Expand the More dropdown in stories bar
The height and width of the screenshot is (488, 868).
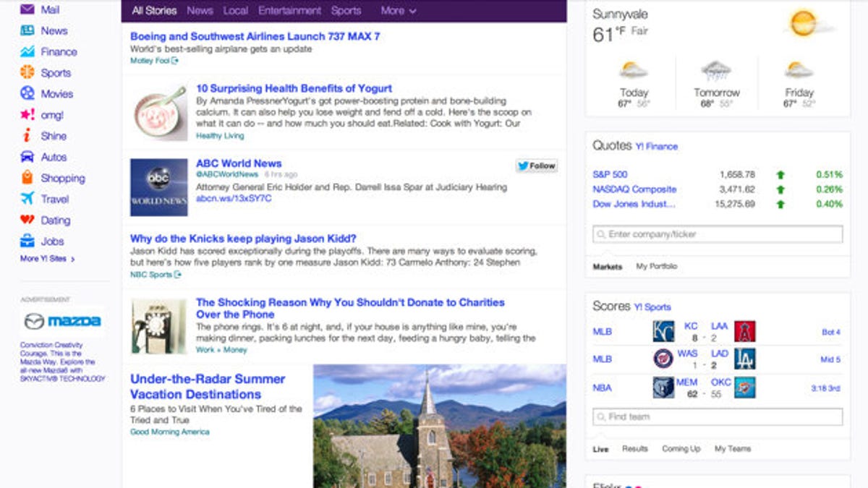pos(399,11)
